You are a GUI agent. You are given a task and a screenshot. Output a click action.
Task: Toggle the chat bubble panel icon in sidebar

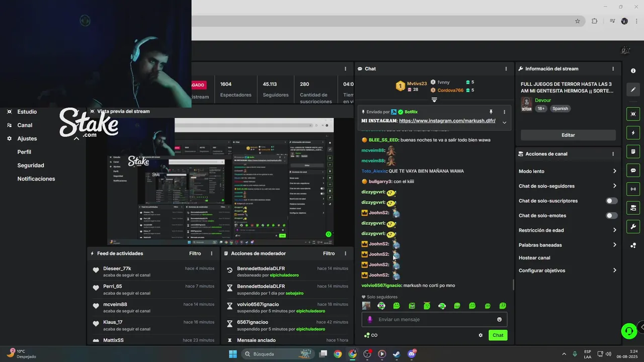pos(633,170)
